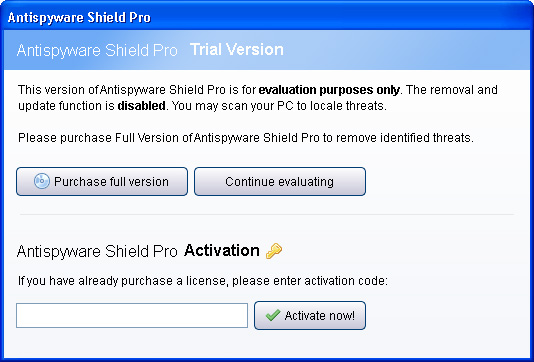Click the 'Please purchase Full Version' sentence
Screen dimensions: 534x362
coord(246,138)
